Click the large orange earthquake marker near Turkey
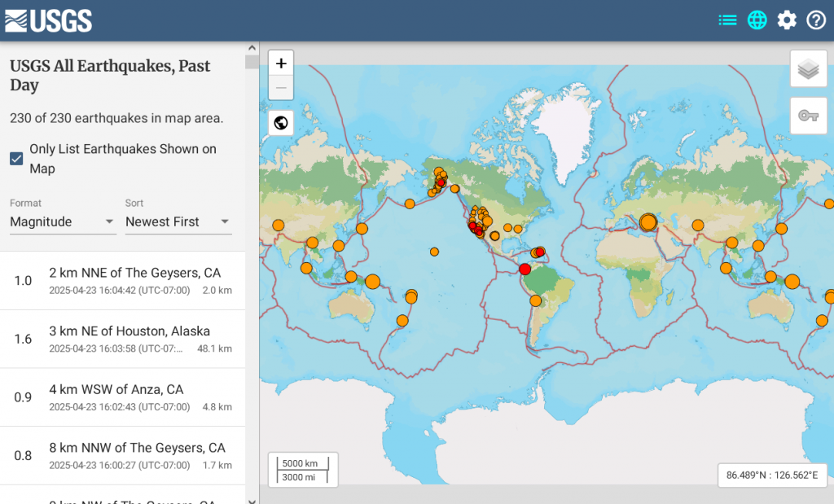 (648, 221)
